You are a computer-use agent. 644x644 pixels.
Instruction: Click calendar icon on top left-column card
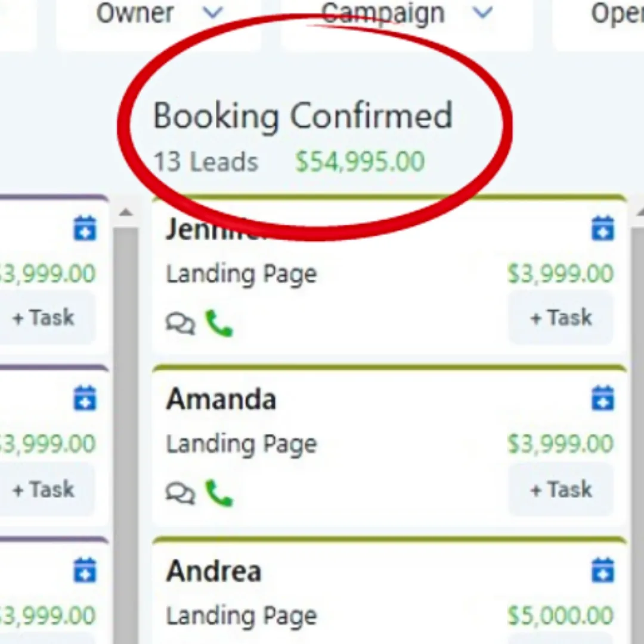click(85, 228)
